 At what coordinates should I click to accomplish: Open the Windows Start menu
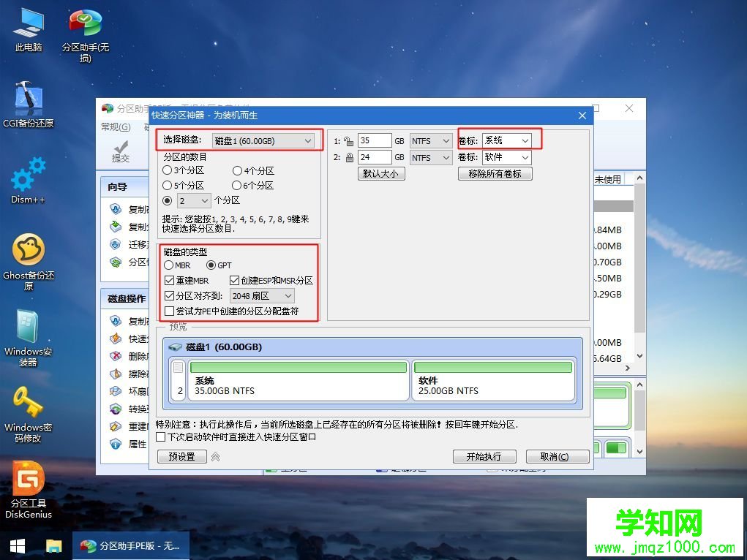point(16,546)
